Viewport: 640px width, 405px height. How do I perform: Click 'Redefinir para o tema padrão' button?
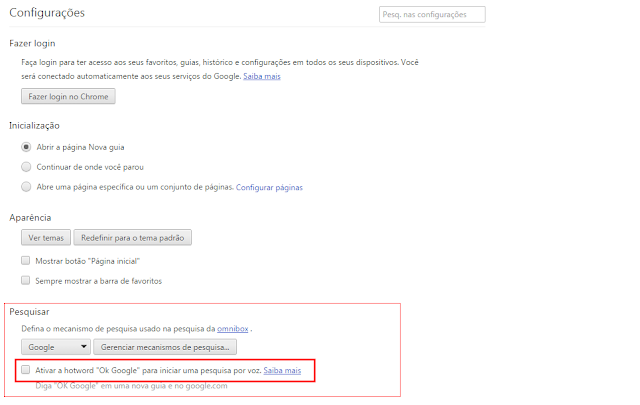(132, 237)
